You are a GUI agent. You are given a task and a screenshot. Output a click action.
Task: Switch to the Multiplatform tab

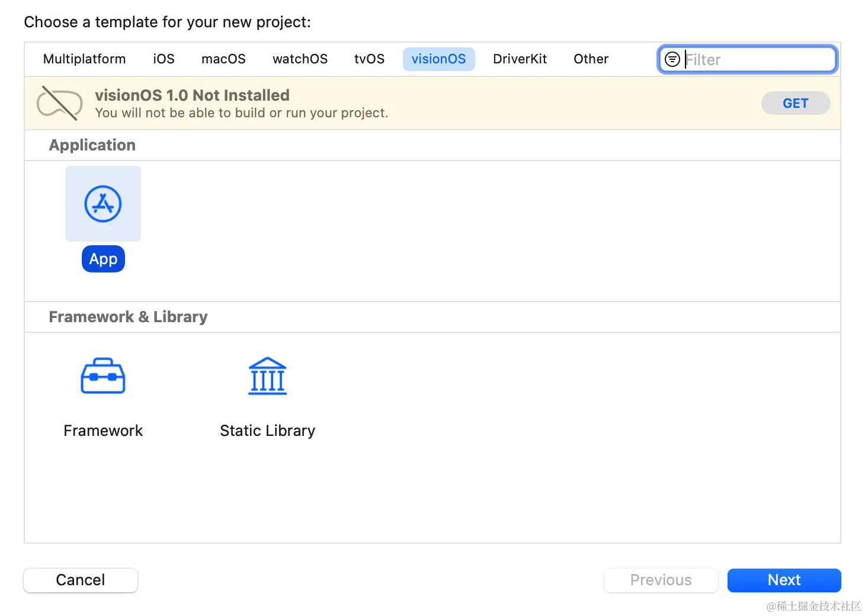pyautogui.click(x=84, y=59)
